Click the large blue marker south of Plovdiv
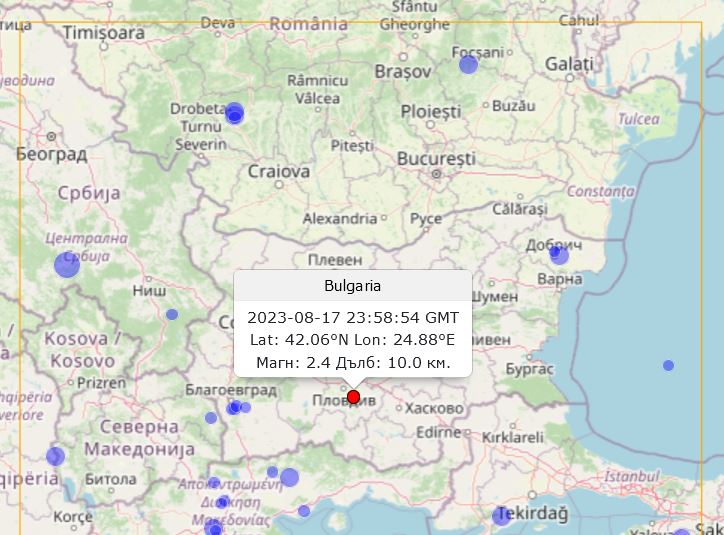724x535 pixels. (x=289, y=477)
